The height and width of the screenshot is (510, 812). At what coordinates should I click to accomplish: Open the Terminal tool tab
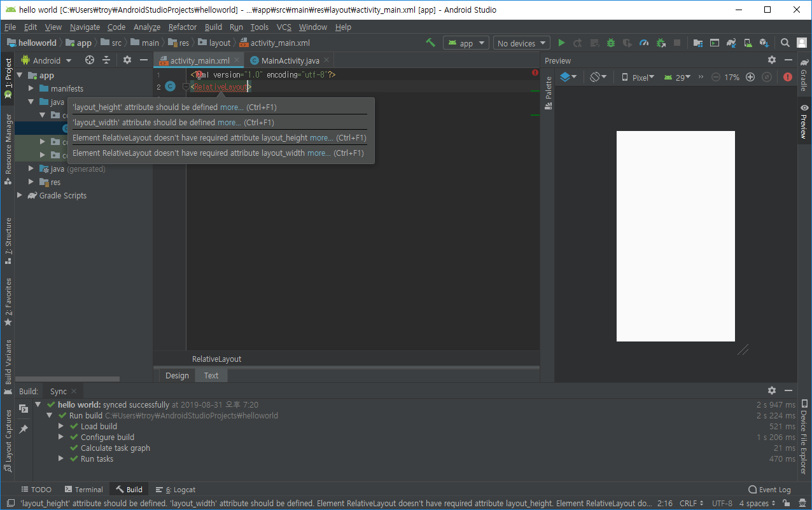(x=83, y=489)
